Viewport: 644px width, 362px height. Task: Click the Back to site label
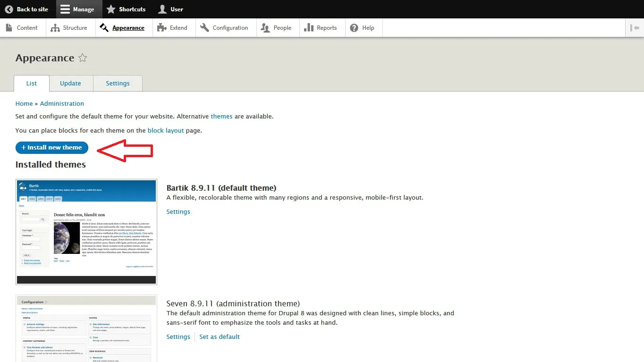(x=33, y=9)
